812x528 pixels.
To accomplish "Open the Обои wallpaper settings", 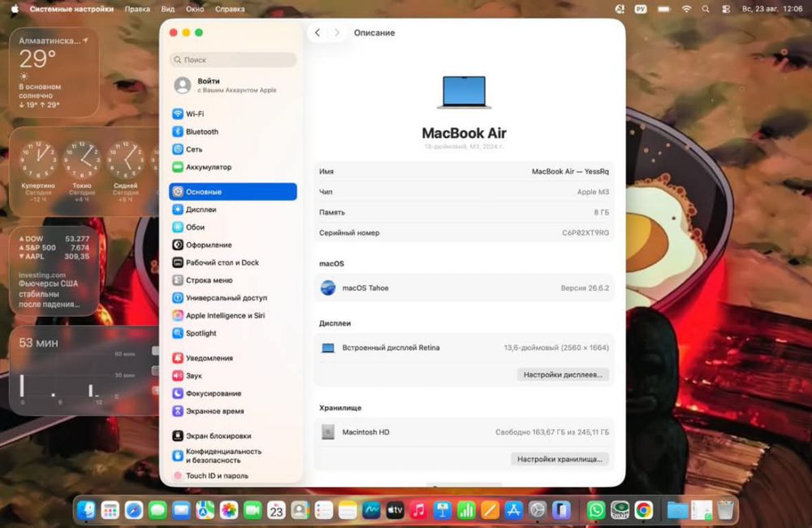I will tap(232, 227).
